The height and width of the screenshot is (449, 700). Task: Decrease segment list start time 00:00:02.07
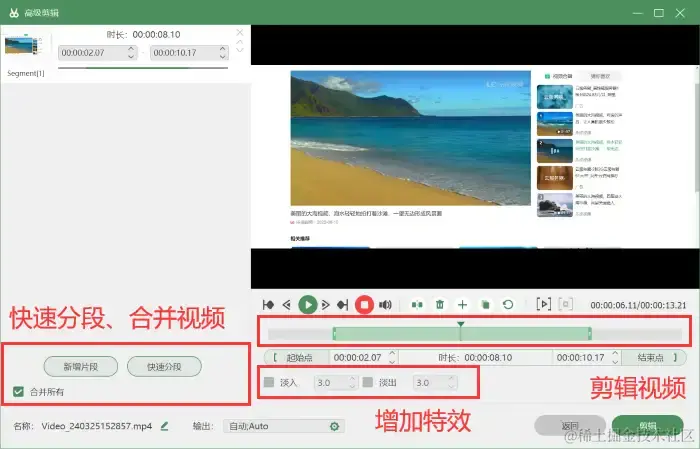(131, 56)
